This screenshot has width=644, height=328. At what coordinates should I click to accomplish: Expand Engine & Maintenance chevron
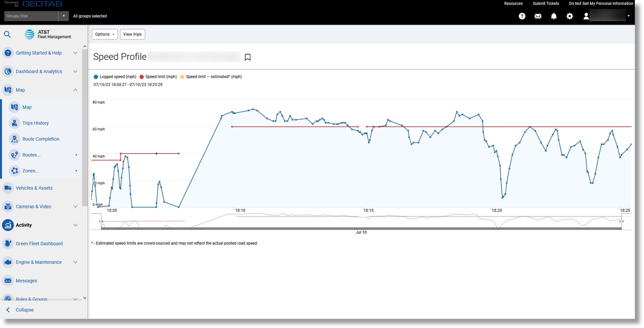pyautogui.click(x=75, y=262)
